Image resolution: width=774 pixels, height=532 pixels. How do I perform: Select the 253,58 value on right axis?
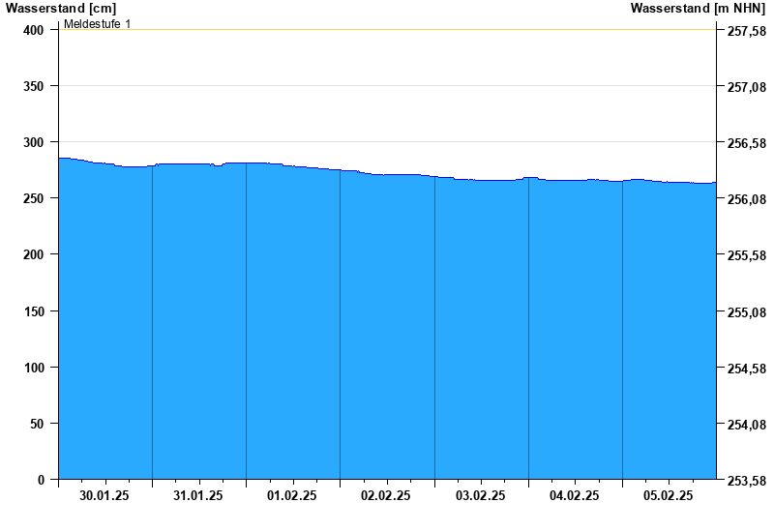pyautogui.click(x=746, y=481)
